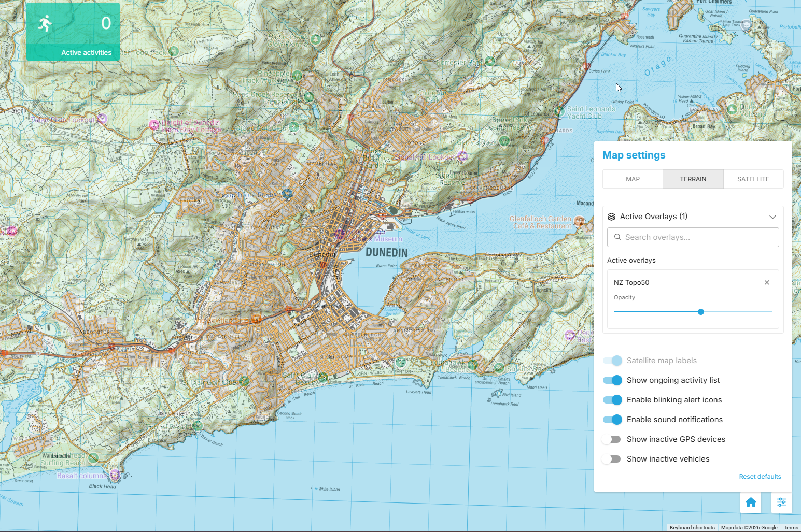Turn on Show inactive vehicles

coord(612,459)
